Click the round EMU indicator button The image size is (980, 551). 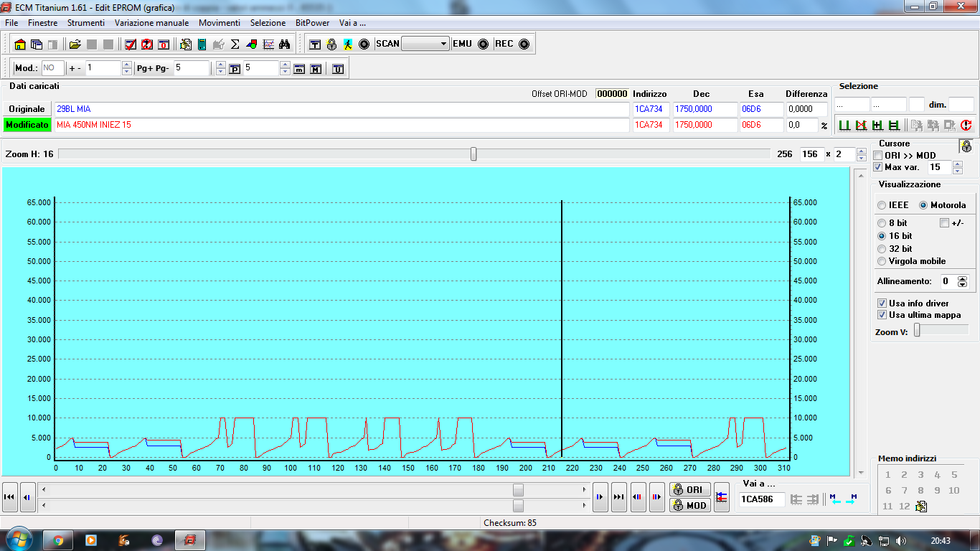click(x=483, y=44)
